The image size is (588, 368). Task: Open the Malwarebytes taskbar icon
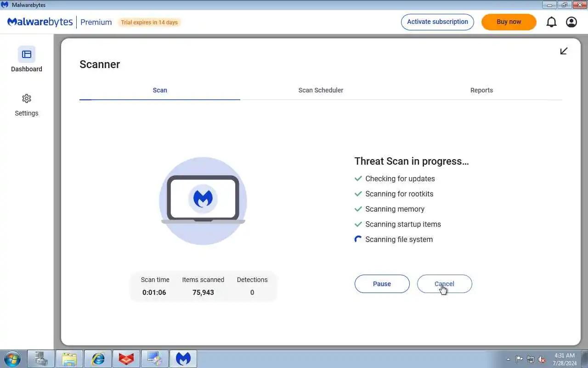[x=183, y=359]
